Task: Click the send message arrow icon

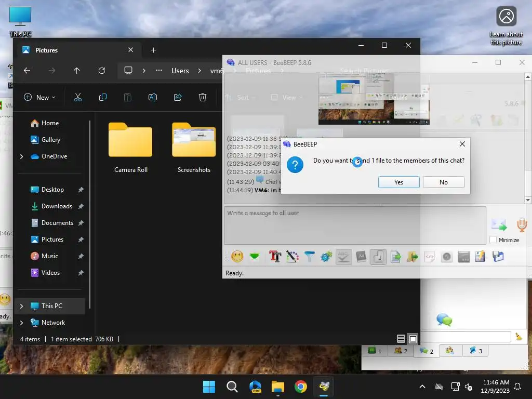Action: 498,225
